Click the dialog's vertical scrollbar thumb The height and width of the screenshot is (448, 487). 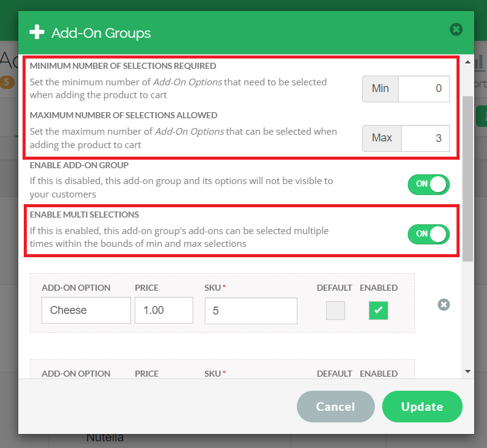pos(467,177)
